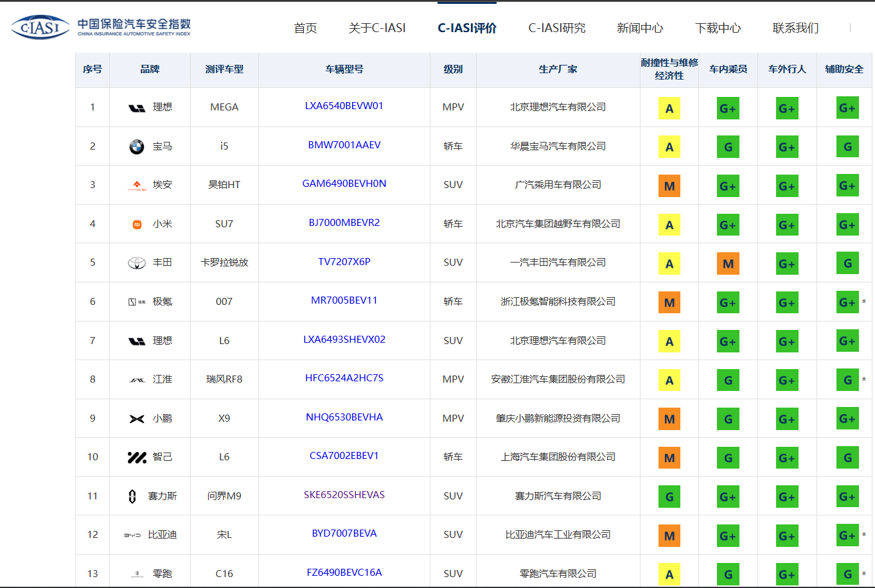Open vehicle model link CSA7002EBEV1
This screenshot has width=875, height=588.
tap(344, 456)
